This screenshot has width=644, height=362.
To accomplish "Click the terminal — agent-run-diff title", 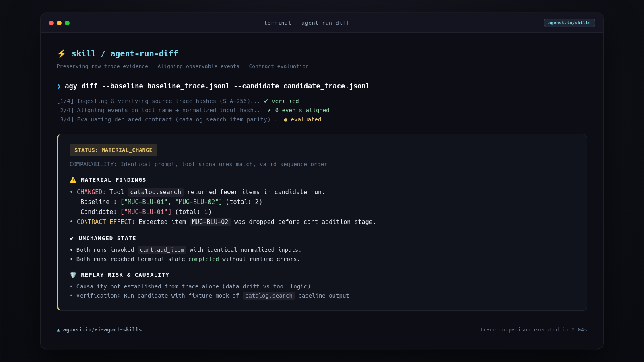I will tap(306, 23).
